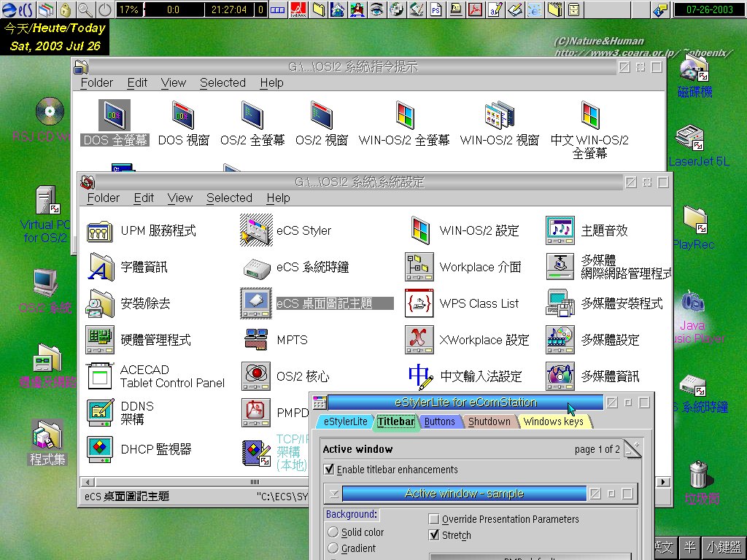Open the 中文輸入法設定 input method icon

pos(420,376)
